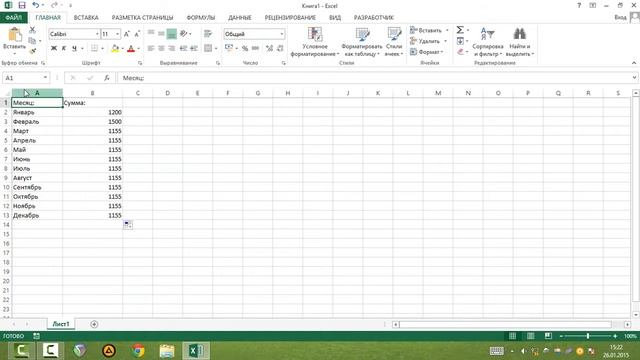Decrease the cell indent

point(183,49)
